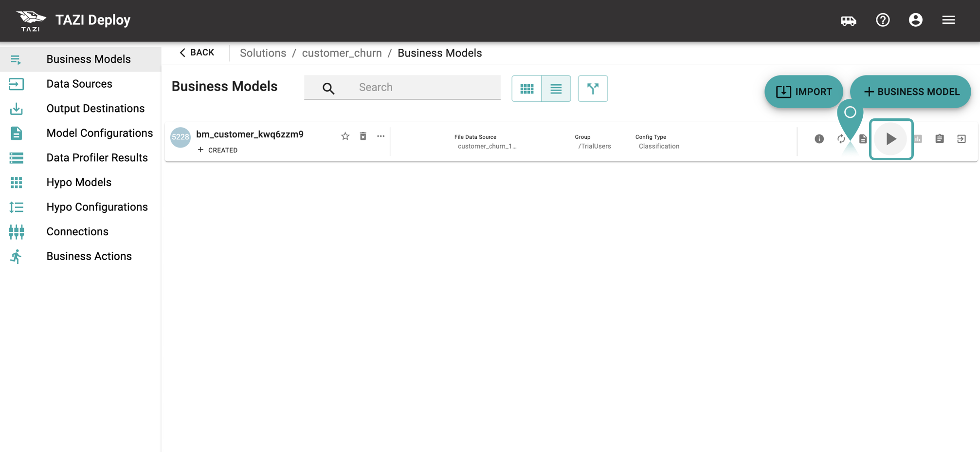Click the Business Actions running figure icon
980x452 pixels.
point(16,256)
